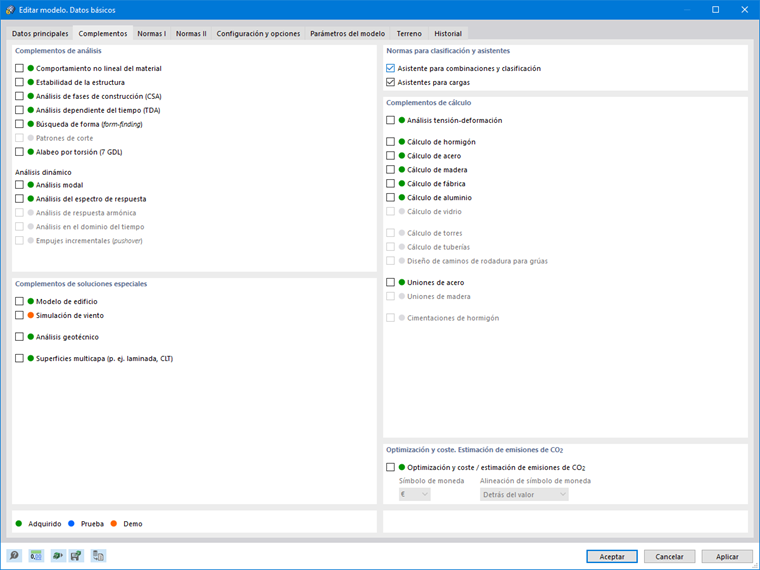The width and height of the screenshot is (760, 570).
Task: Click Análisis dinámico heading
Action: point(43,172)
